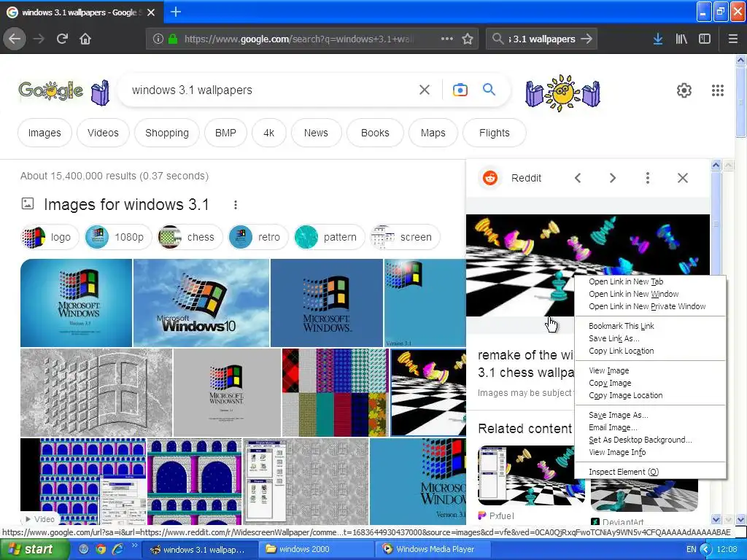Refine images with the retro chip

(258, 237)
